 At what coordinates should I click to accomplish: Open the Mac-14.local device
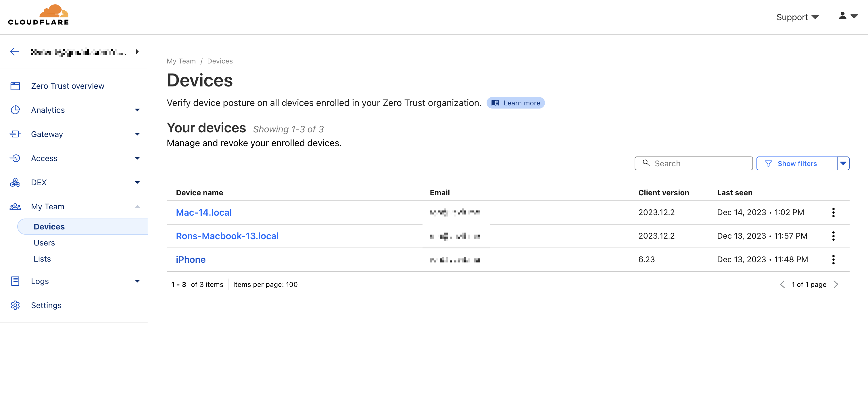203,212
